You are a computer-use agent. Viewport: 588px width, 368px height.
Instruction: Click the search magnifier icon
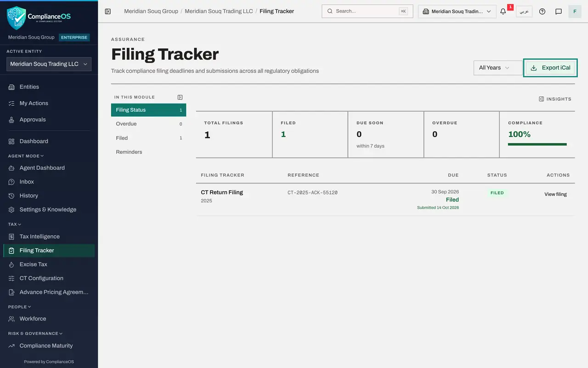pyautogui.click(x=330, y=11)
